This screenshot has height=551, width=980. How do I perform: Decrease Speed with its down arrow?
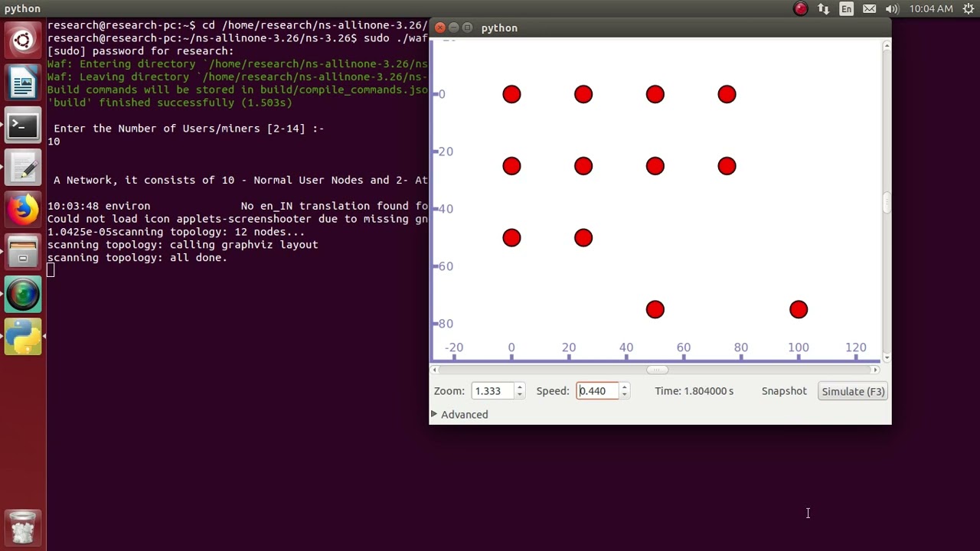point(625,396)
